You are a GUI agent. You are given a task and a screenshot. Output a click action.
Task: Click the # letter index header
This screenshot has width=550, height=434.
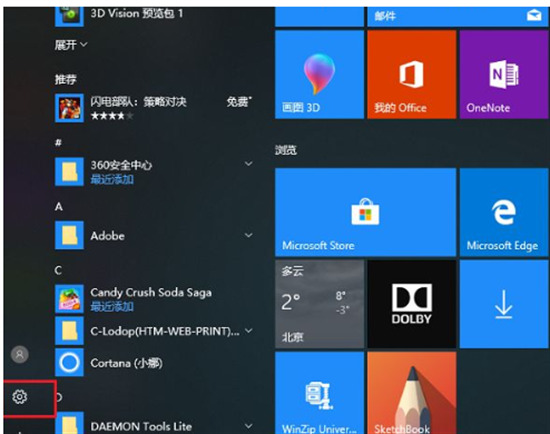tap(58, 142)
